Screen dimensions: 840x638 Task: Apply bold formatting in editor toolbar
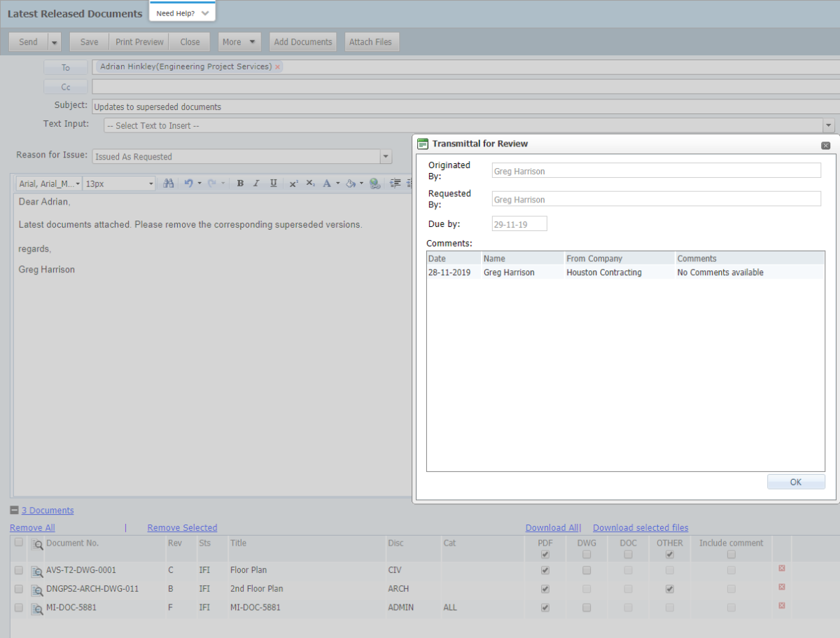pos(240,183)
